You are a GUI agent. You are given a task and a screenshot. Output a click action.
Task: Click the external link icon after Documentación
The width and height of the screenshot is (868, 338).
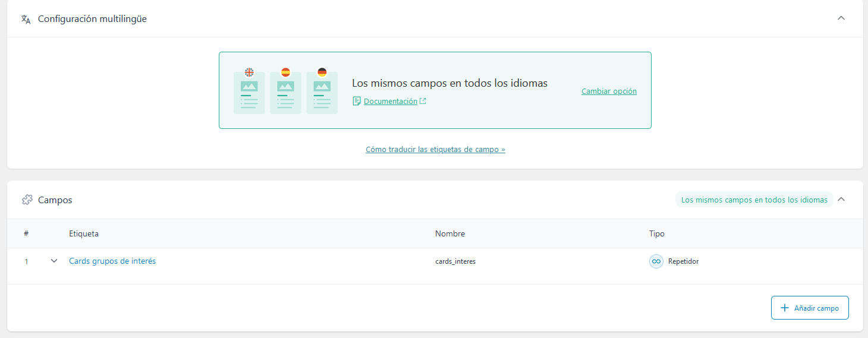(x=423, y=102)
